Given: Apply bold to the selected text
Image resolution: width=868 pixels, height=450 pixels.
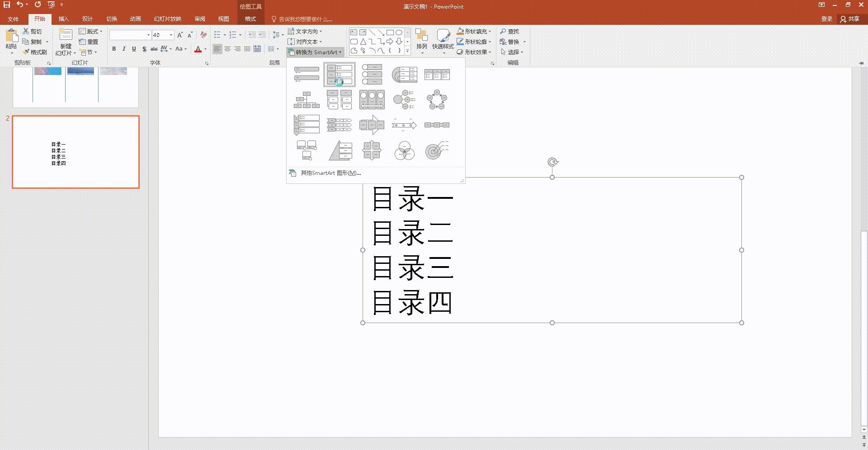Looking at the screenshot, I should pos(114,49).
